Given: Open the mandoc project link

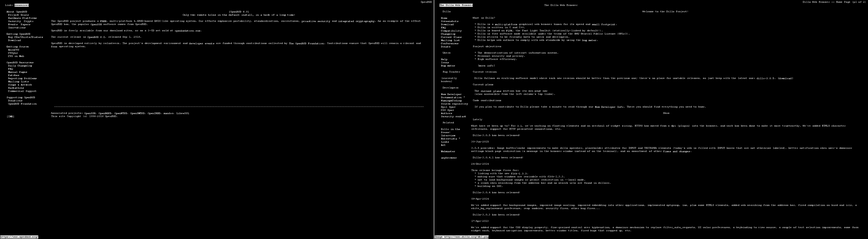Looking at the screenshot, I should tap(168, 113).
